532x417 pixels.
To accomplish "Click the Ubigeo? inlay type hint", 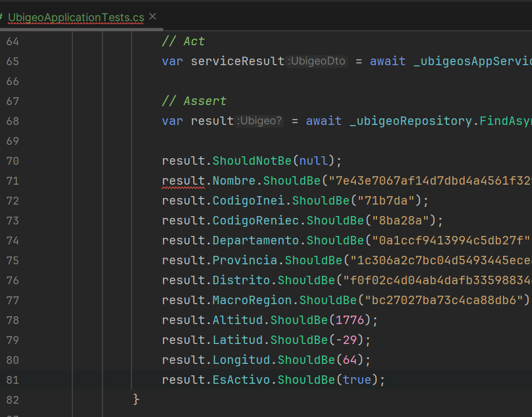I will point(260,121).
